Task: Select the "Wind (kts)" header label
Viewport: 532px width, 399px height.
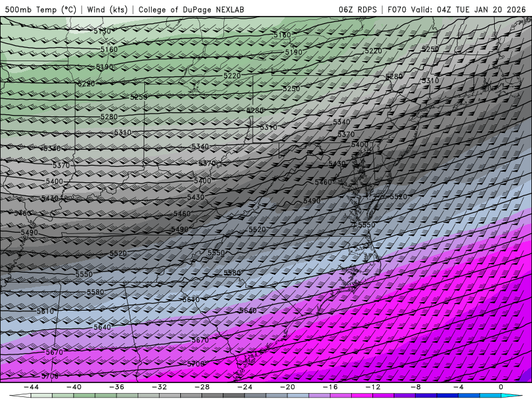Action: click(x=107, y=9)
